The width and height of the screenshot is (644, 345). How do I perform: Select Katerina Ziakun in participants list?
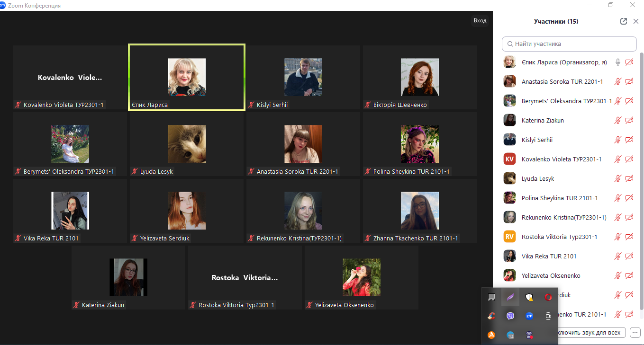[x=543, y=120]
